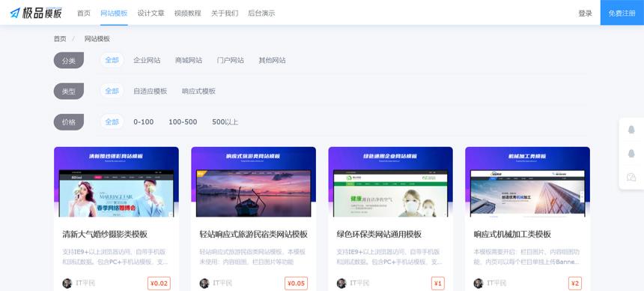The image size is (644, 291).
Task: Select the 网站模板 navigation tab
Action: [x=114, y=13]
